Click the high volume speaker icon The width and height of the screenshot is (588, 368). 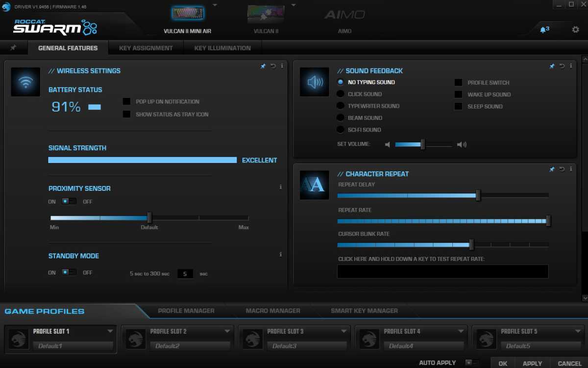click(462, 144)
